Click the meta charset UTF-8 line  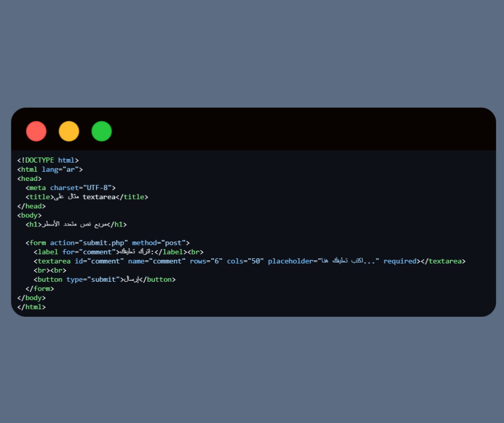point(70,188)
